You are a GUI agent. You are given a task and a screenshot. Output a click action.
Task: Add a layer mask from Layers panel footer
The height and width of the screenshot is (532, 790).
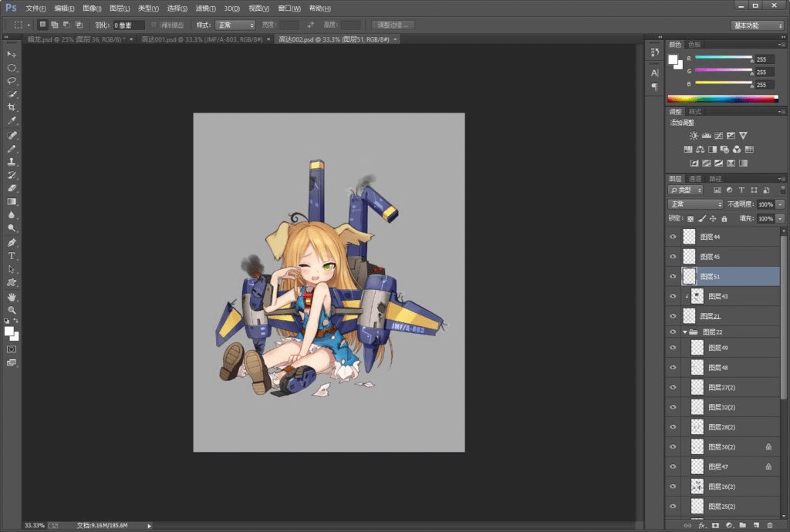(x=715, y=526)
